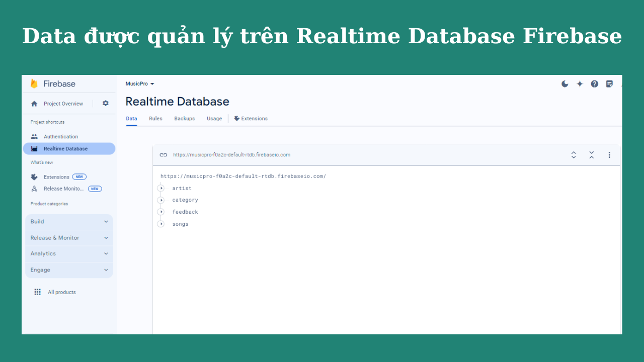The image size is (644, 362).
Task: Open Project Overview link
Action: click(x=63, y=104)
